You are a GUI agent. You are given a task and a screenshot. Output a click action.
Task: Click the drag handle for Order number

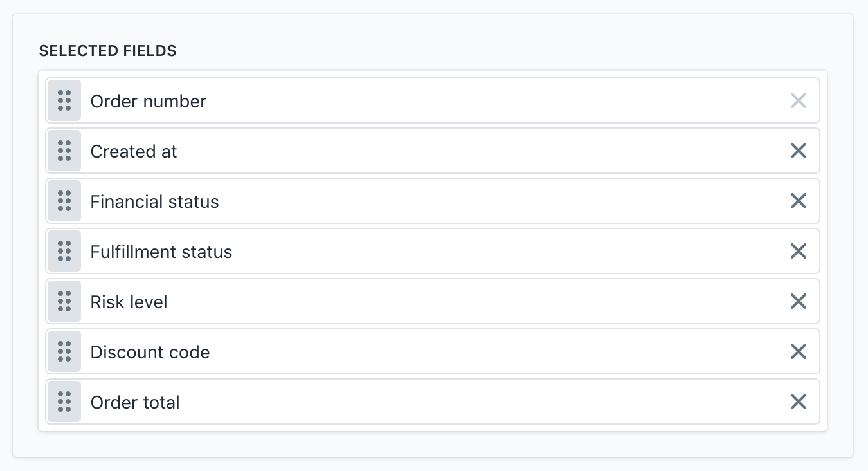(64, 100)
